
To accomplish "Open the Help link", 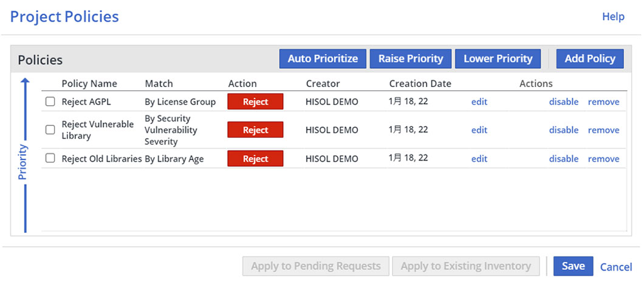I will click(x=613, y=17).
